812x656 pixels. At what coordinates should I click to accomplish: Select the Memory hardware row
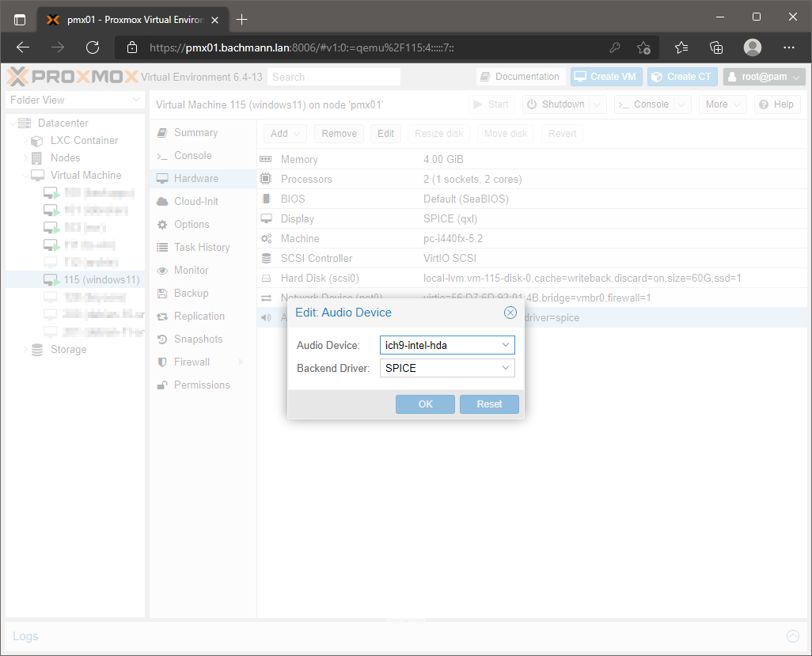click(532, 160)
